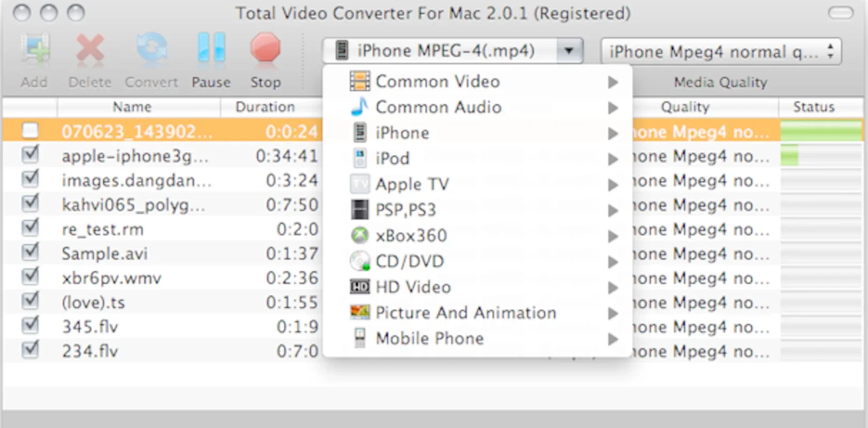Viewport: 868px width, 428px height.
Task: Choose the Common Audio menu entry
Action: pos(478,107)
